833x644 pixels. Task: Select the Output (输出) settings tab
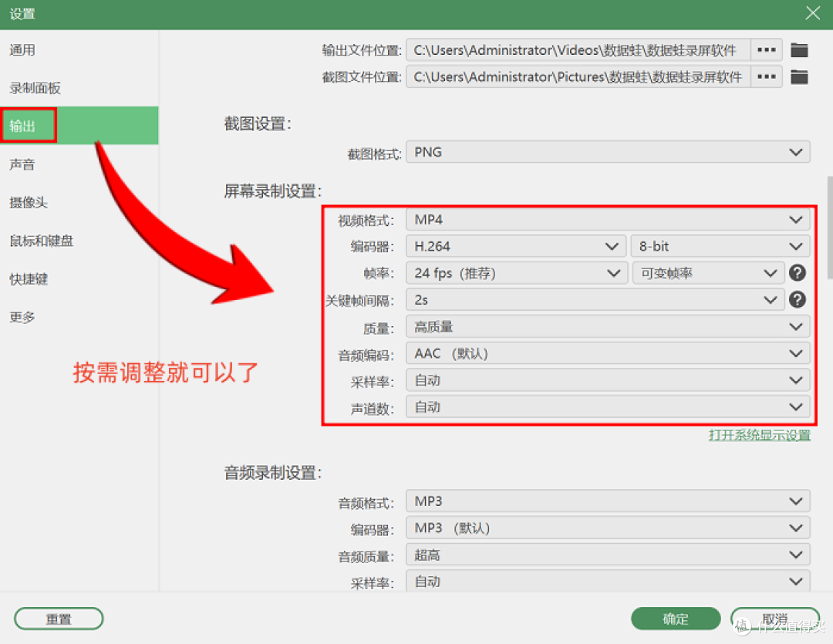tap(79, 126)
